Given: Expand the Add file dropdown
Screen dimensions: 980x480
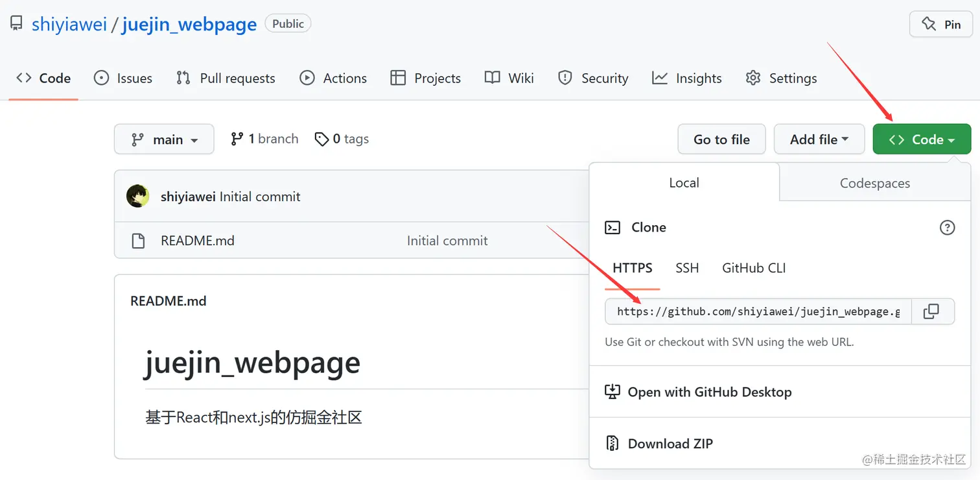Looking at the screenshot, I should [x=819, y=139].
